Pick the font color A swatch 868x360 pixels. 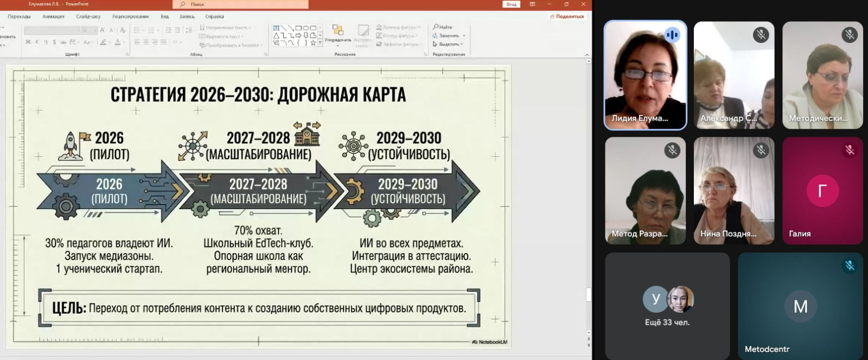pyautogui.click(x=117, y=42)
